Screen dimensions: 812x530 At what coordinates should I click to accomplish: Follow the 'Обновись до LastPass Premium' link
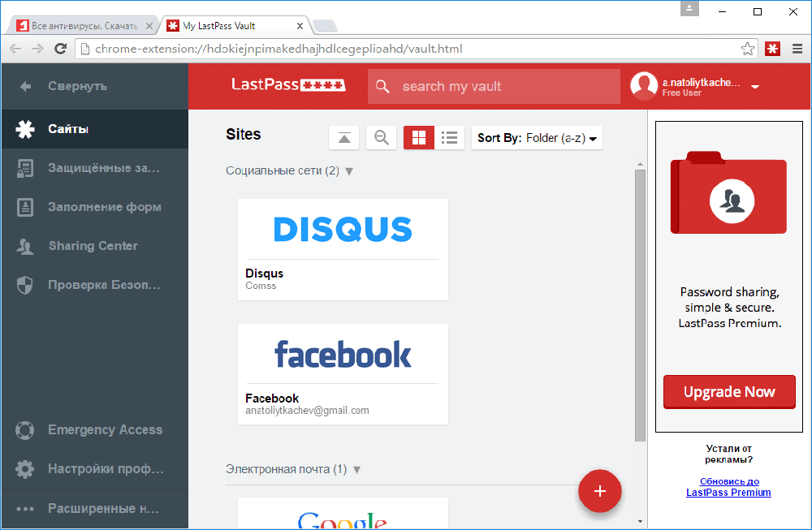[x=728, y=487]
